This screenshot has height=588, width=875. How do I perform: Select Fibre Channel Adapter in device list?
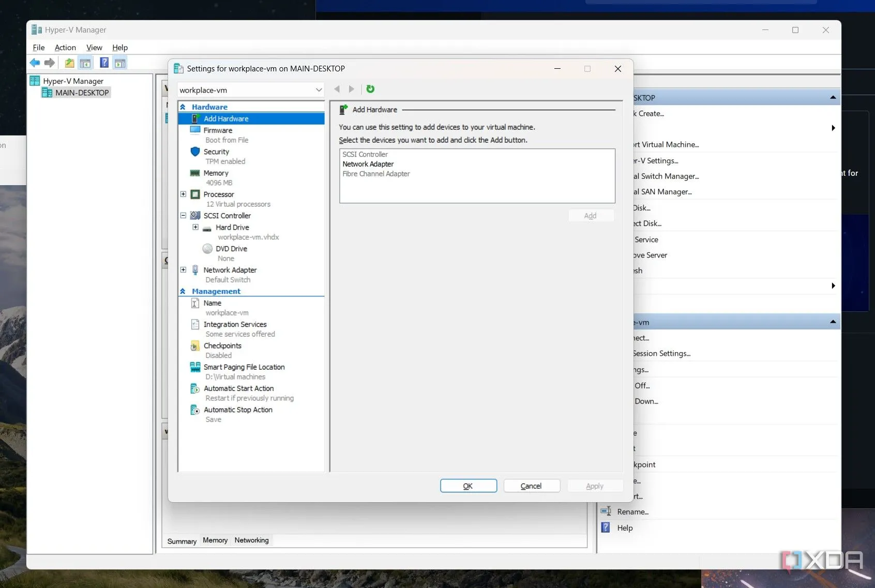[x=376, y=174]
